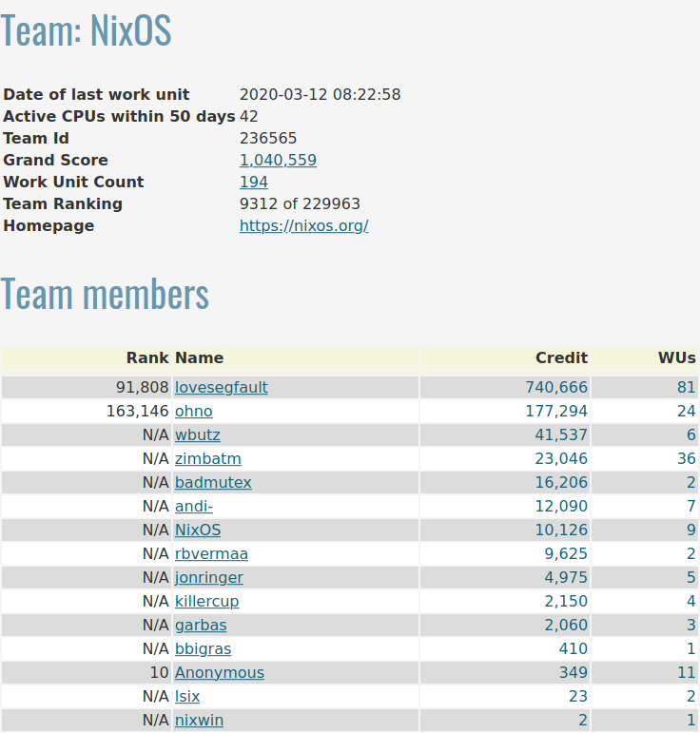Click the Homepage label
This screenshot has height=733, width=700.
tap(49, 226)
